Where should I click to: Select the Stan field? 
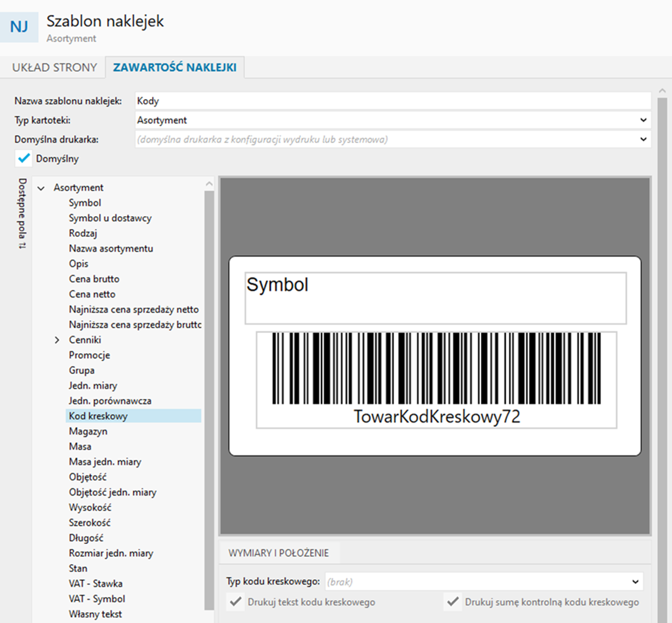tap(78, 569)
